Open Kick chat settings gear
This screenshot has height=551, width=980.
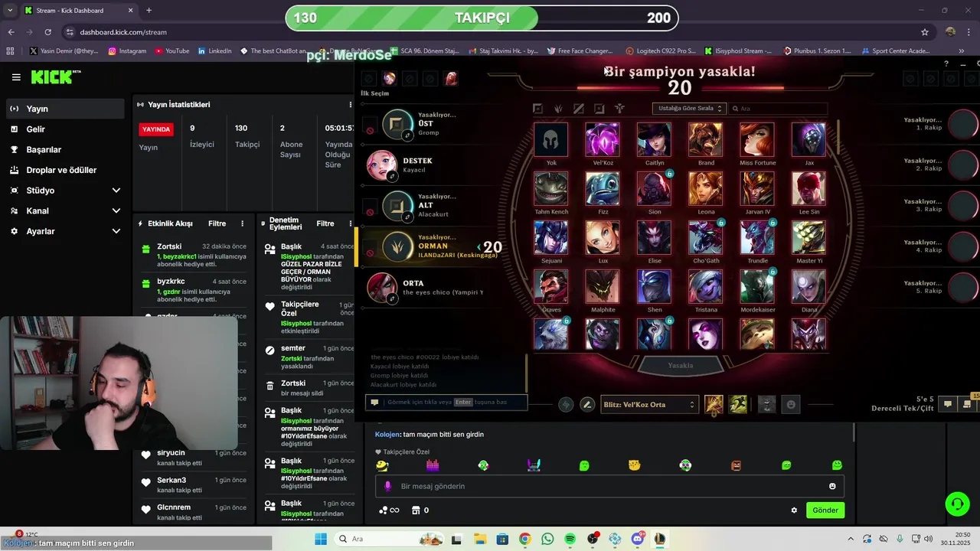794,510
